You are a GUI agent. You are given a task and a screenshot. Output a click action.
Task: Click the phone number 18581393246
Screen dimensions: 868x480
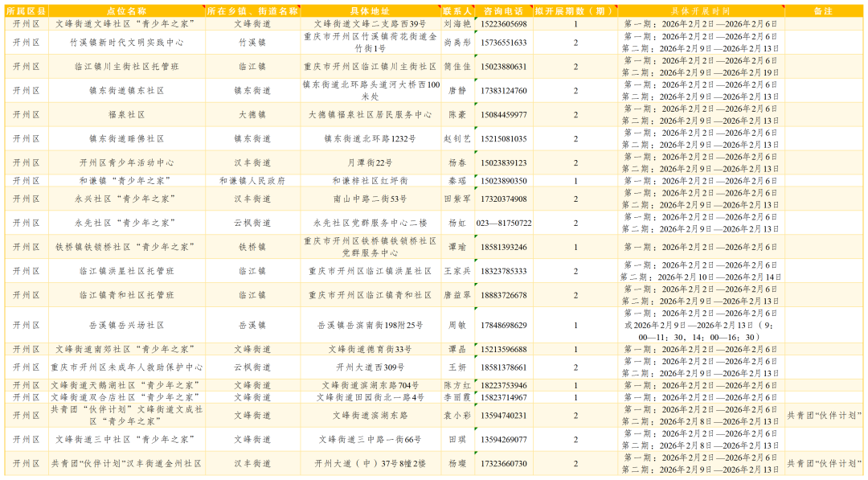pos(504,247)
